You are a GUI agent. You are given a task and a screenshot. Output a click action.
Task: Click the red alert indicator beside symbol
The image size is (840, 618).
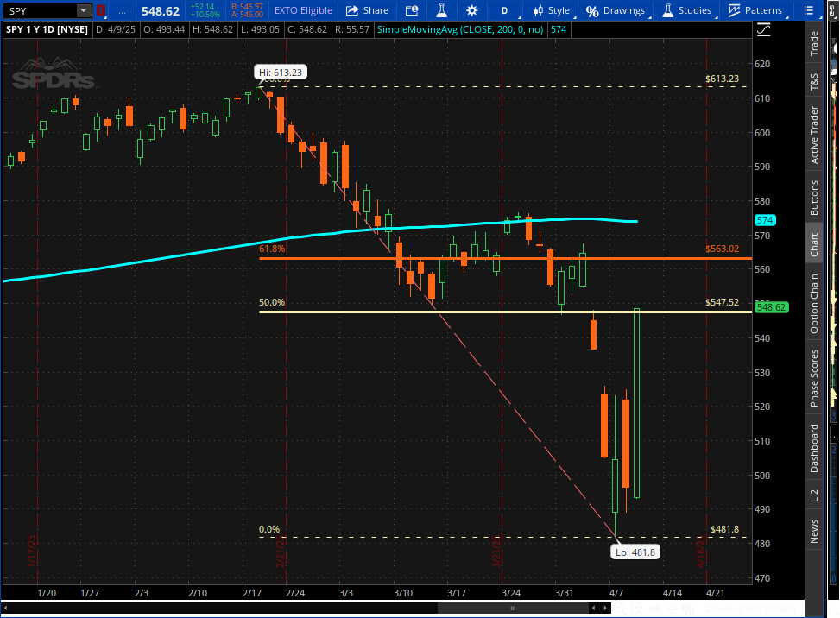[x=100, y=10]
